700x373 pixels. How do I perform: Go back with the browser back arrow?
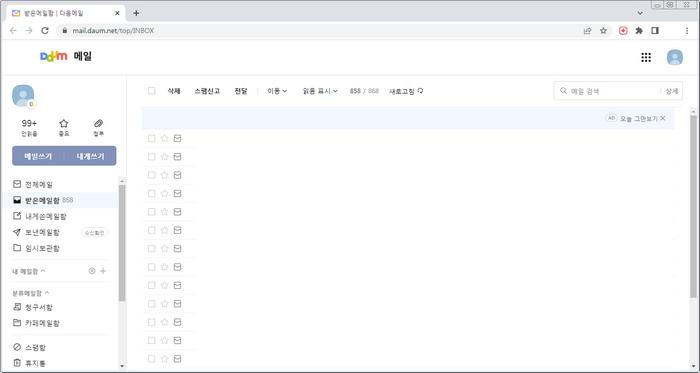[x=13, y=30]
